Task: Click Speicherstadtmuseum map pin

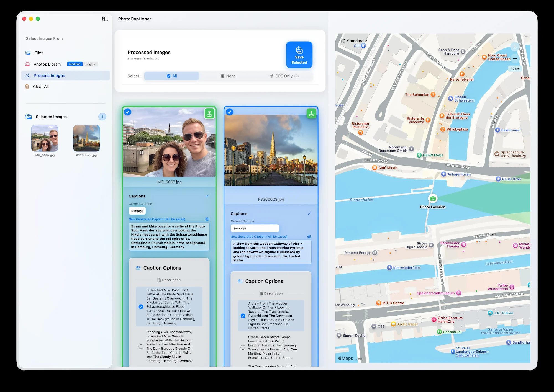Action: coord(459,293)
